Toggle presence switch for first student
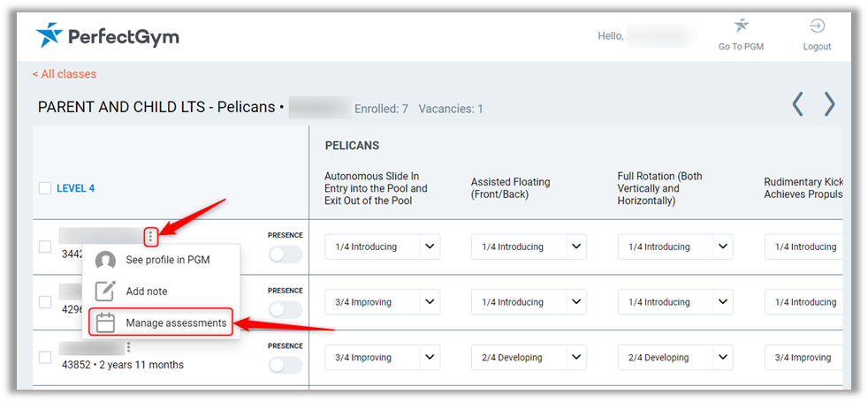 (x=285, y=254)
